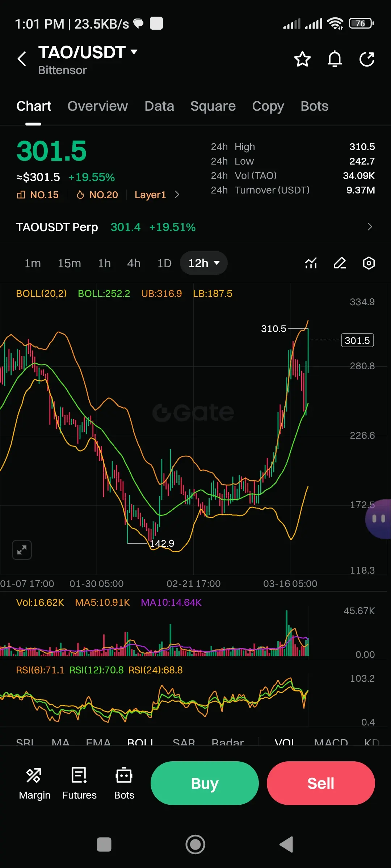Open Futures trading
The width and height of the screenshot is (391, 868).
(79, 784)
